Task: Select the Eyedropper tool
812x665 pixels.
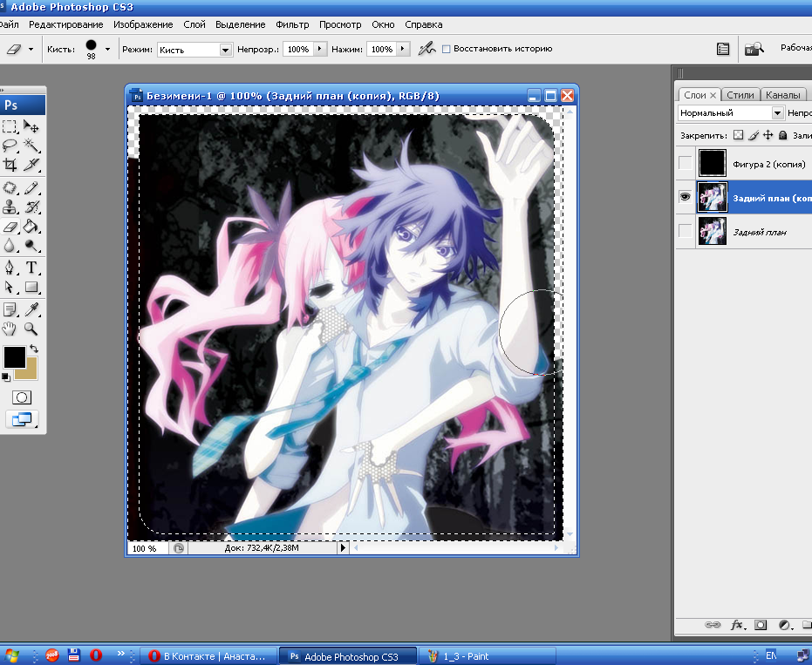Action: coord(31,309)
